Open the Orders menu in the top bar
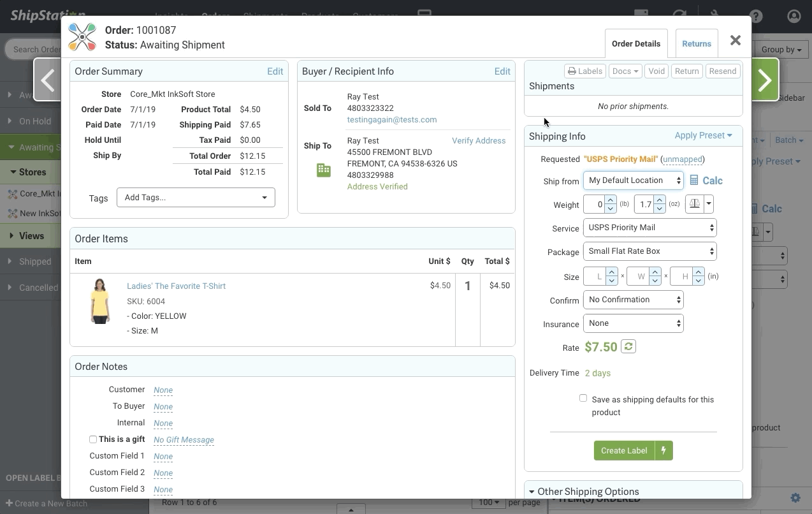The height and width of the screenshot is (514, 812). 215,16
